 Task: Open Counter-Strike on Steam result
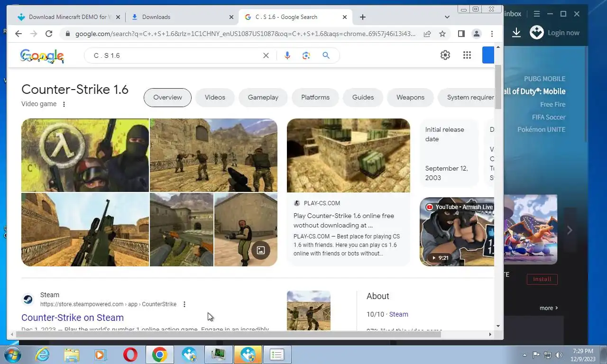click(x=73, y=318)
